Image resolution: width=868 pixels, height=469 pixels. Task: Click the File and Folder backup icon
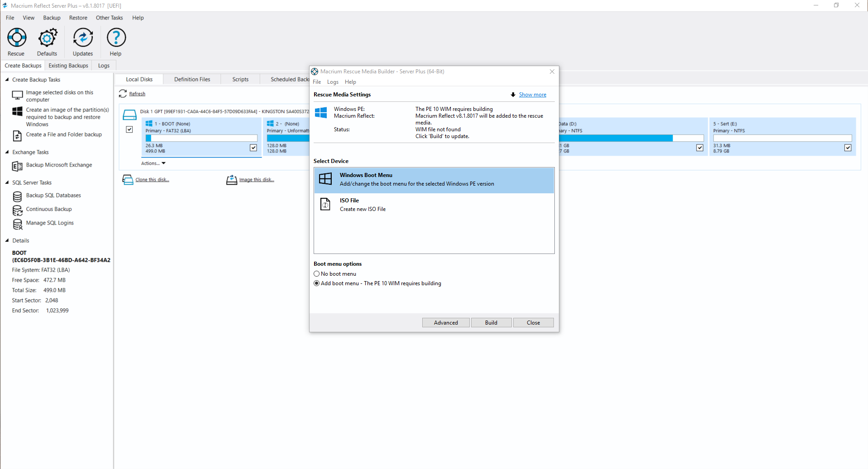[17, 136]
